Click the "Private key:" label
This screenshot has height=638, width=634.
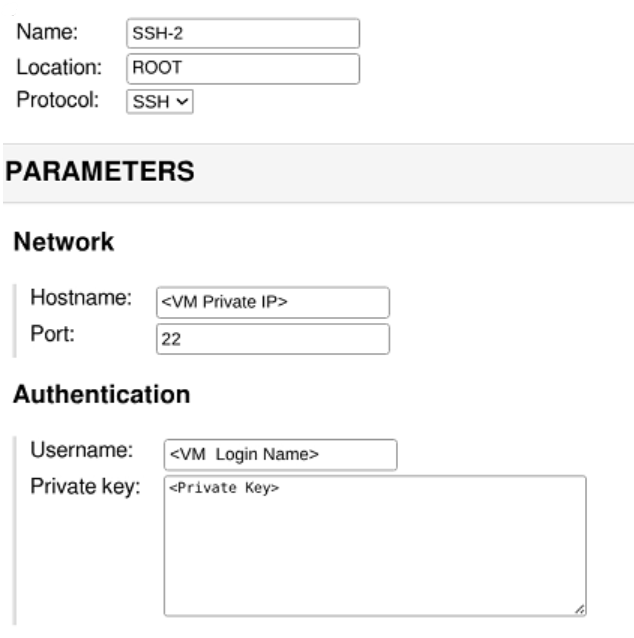(x=86, y=487)
